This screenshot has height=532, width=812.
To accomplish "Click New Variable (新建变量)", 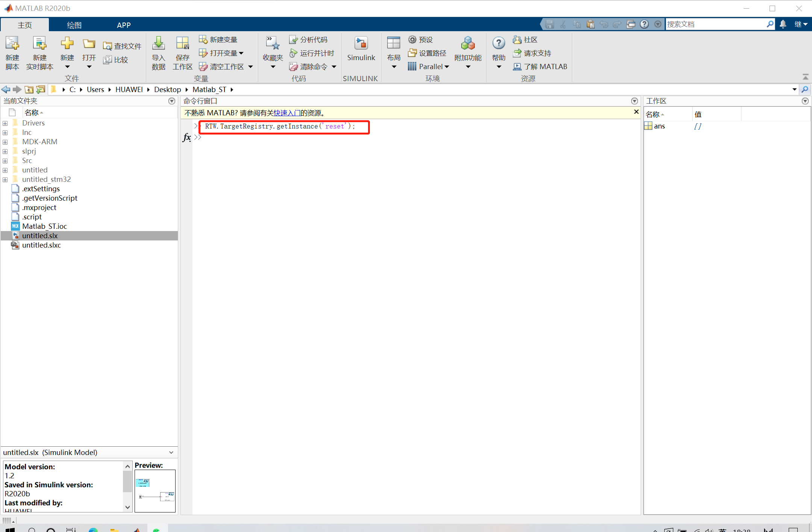I will [x=218, y=39].
